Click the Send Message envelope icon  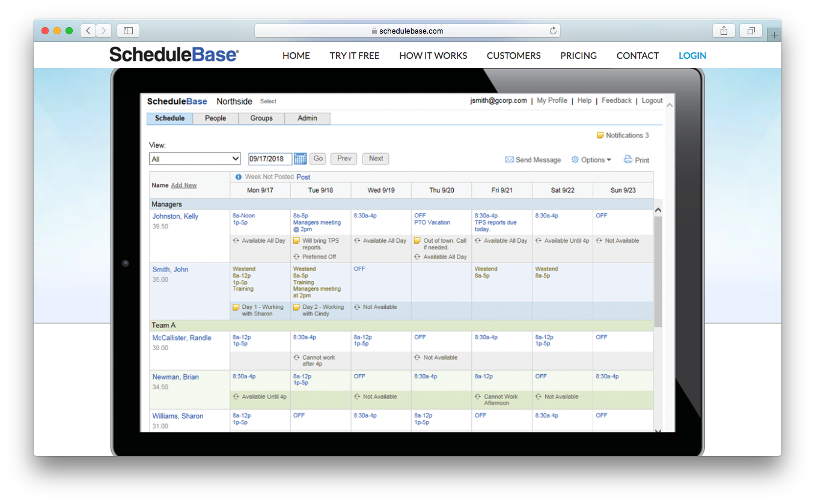[509, 160]
